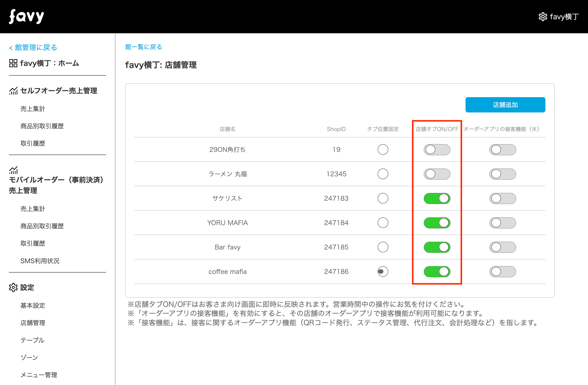The width and height of the screenshot is (588, 385).
Task: Click the shop name 29ON角打ち
Action: 227,149
